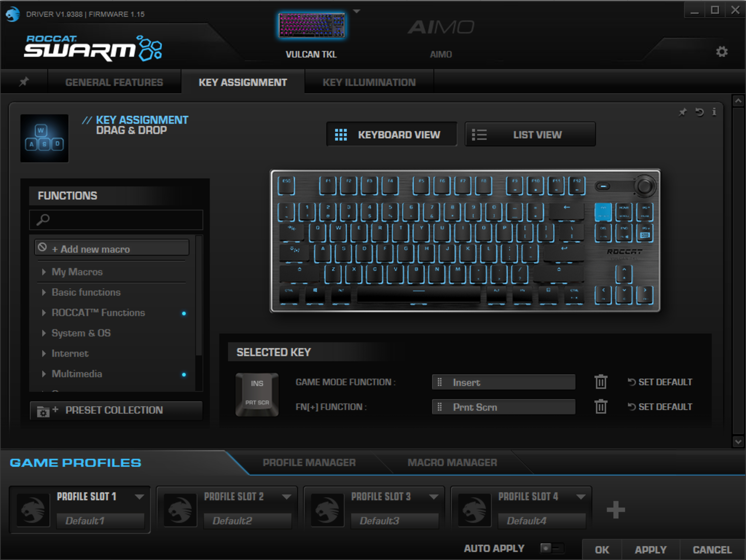
Task: Select List View button
Action: [x=530, y=135]
